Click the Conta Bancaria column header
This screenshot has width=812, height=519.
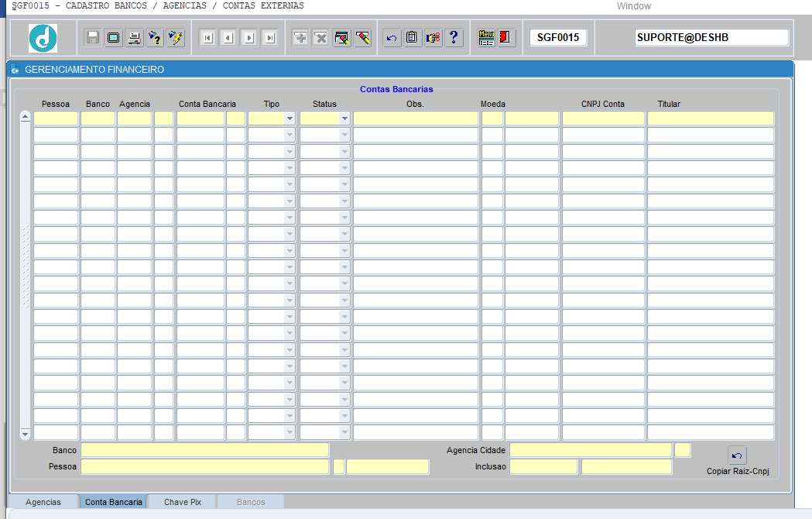pyautogui.click(x=207, y=105)
